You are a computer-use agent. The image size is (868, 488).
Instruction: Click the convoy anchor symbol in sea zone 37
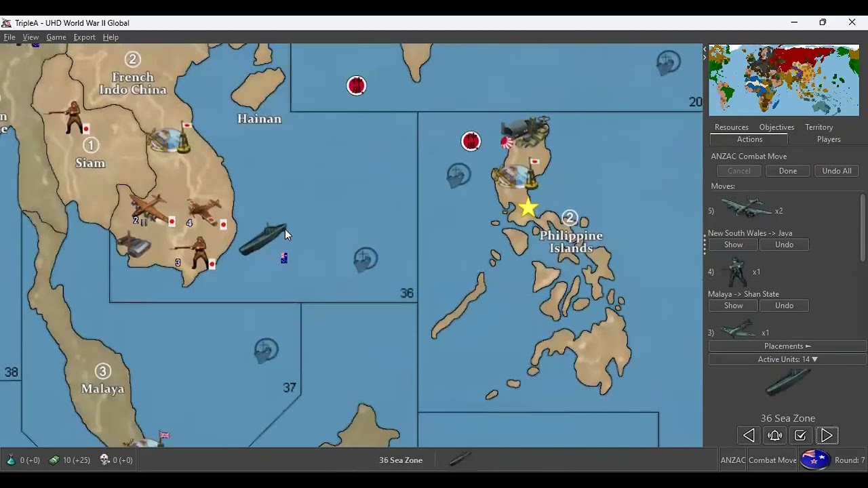click(x=267, y=350)
